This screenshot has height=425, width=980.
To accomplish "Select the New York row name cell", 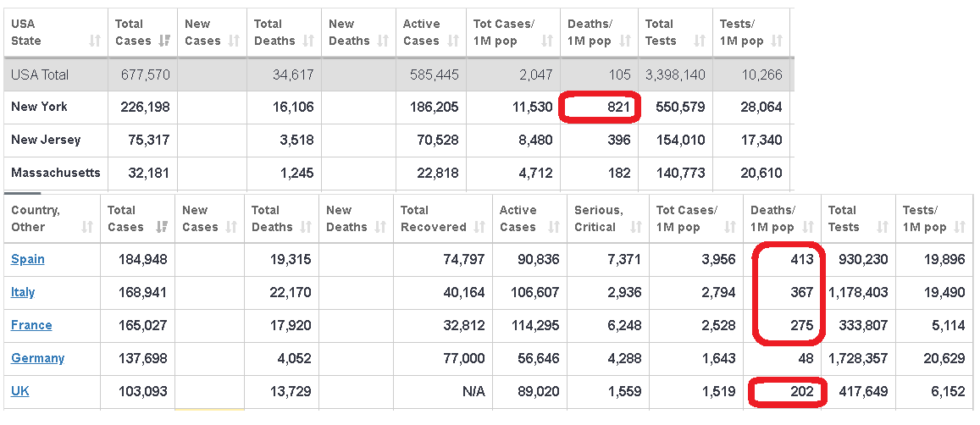I will (x=39, y=107).
